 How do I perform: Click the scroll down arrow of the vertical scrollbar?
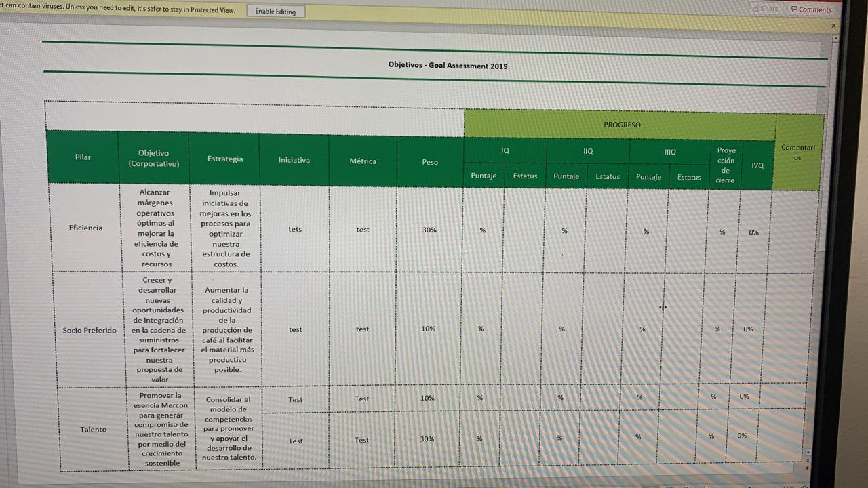pyautogui.click(x=807, y=452)
